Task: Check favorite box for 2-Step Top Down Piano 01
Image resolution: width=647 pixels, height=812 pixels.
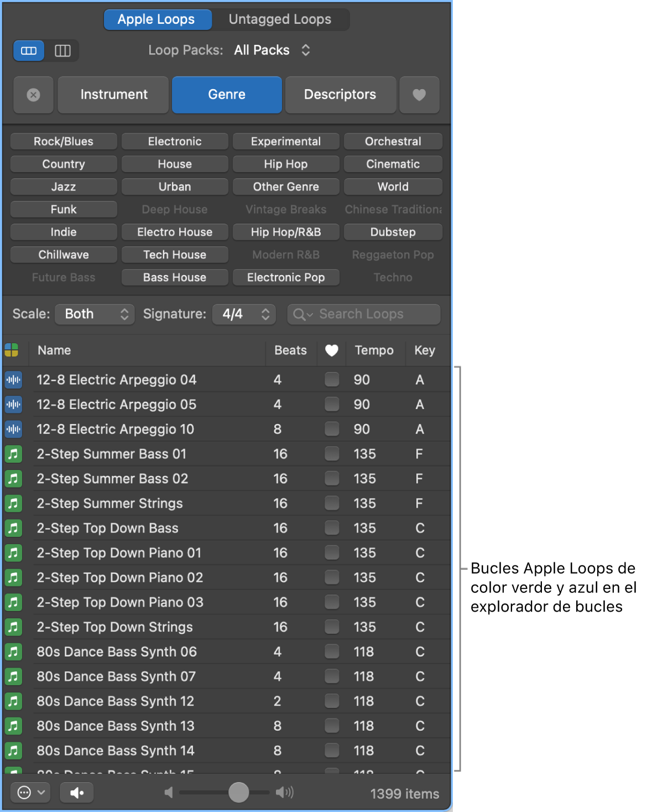Action: click(332, 553)
